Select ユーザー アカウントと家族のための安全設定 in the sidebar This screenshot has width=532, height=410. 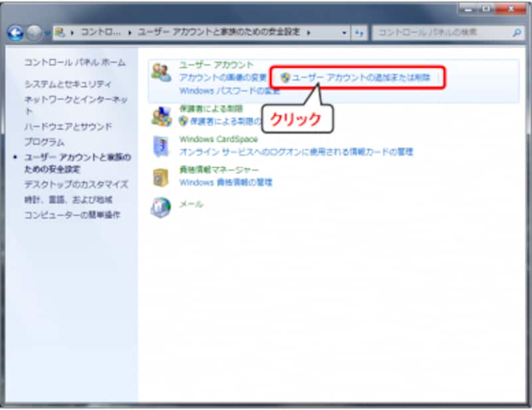[x=77, y=163]
